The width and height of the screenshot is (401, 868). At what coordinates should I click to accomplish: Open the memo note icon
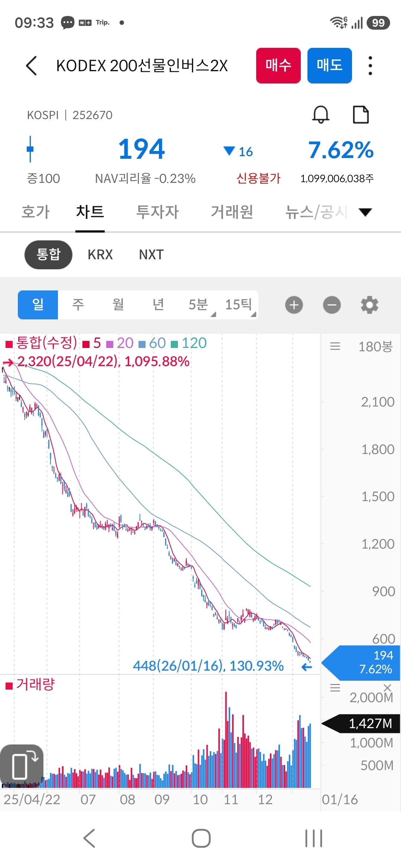(360, 115)
